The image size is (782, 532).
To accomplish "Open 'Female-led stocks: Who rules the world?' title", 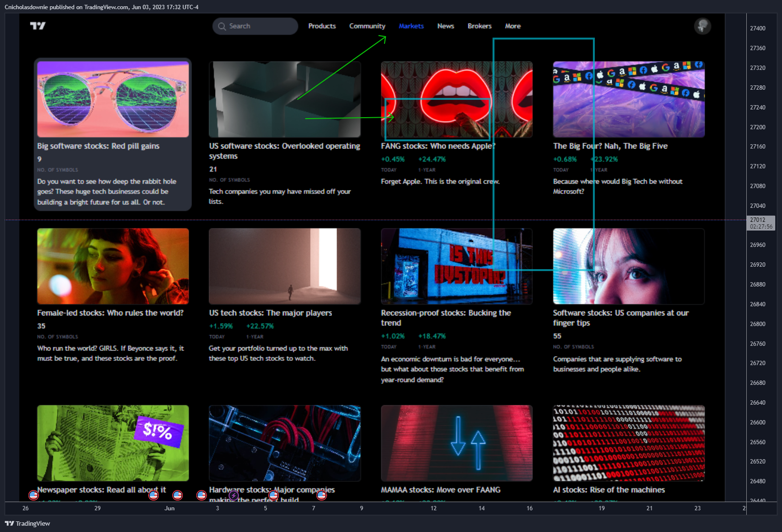I will pos(110,313).
